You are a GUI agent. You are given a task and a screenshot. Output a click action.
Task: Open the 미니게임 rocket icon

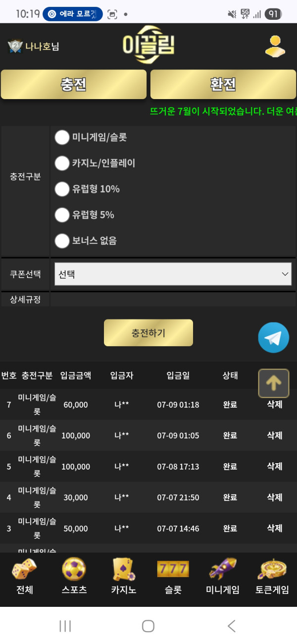pos(222,570)
